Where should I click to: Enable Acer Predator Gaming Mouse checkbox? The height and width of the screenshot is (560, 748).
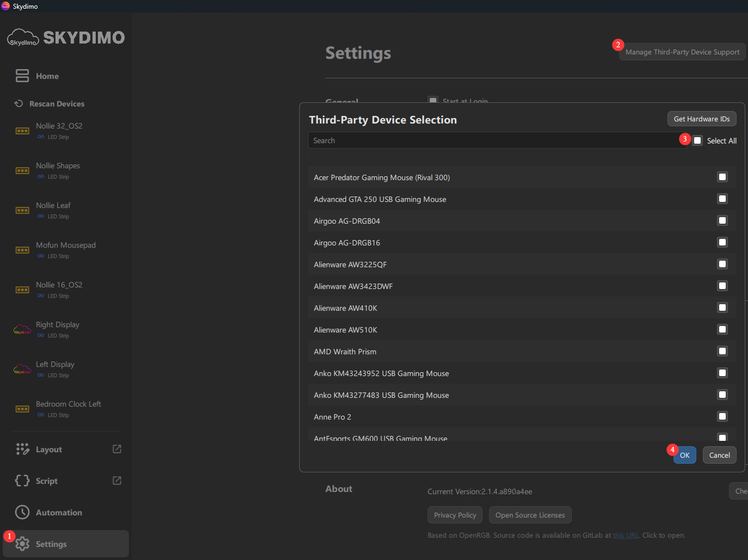point(722,177)
